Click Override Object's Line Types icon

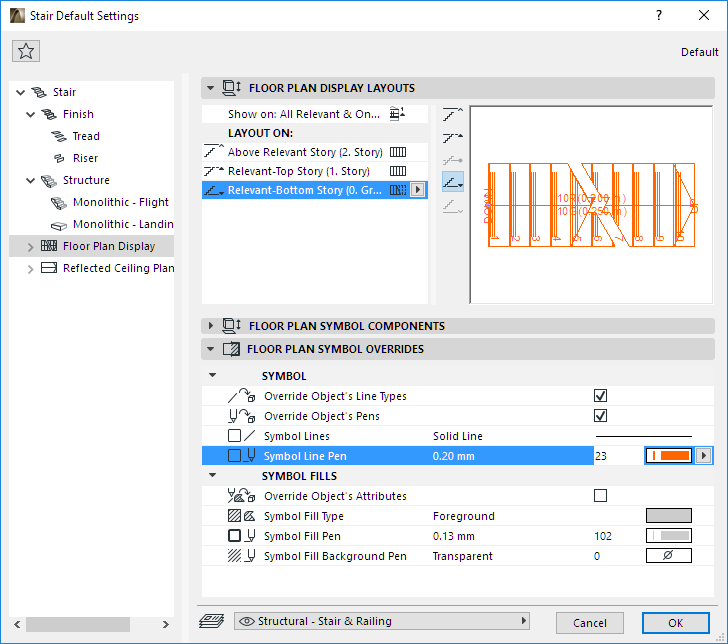241,396
